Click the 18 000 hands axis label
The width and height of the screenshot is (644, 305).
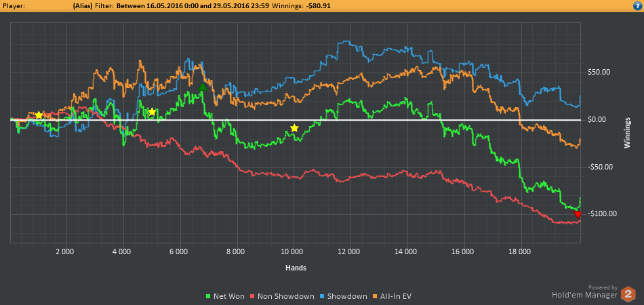(x=521, y=251)
